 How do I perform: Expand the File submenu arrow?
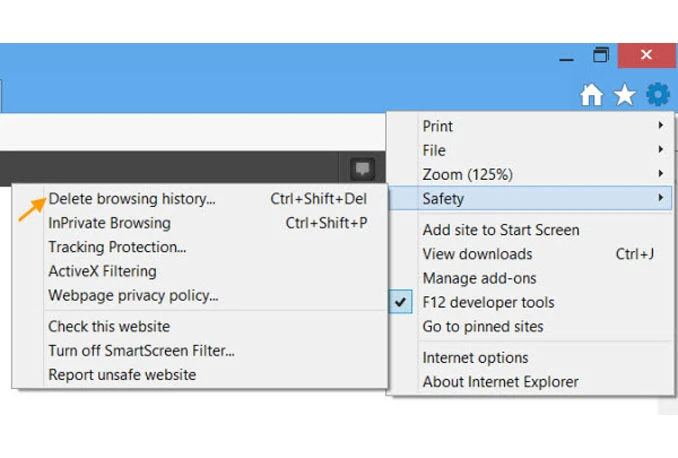(x=660, y=150)
